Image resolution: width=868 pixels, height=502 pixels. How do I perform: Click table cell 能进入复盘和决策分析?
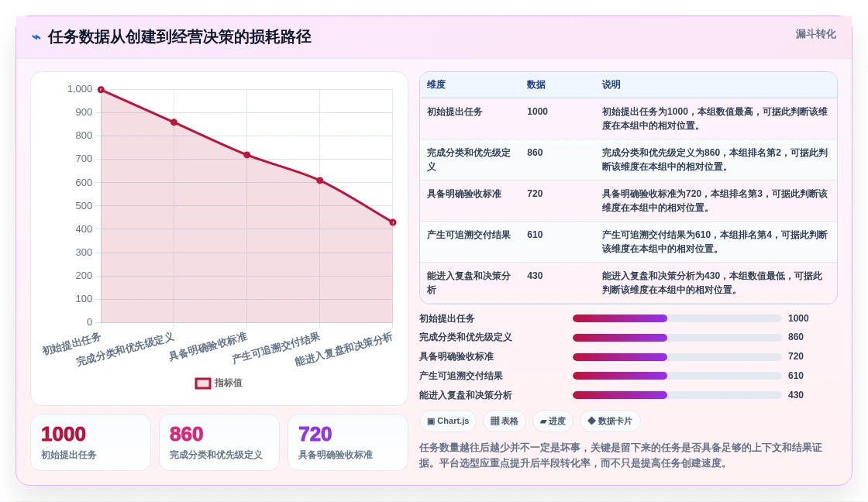(468, 283)
